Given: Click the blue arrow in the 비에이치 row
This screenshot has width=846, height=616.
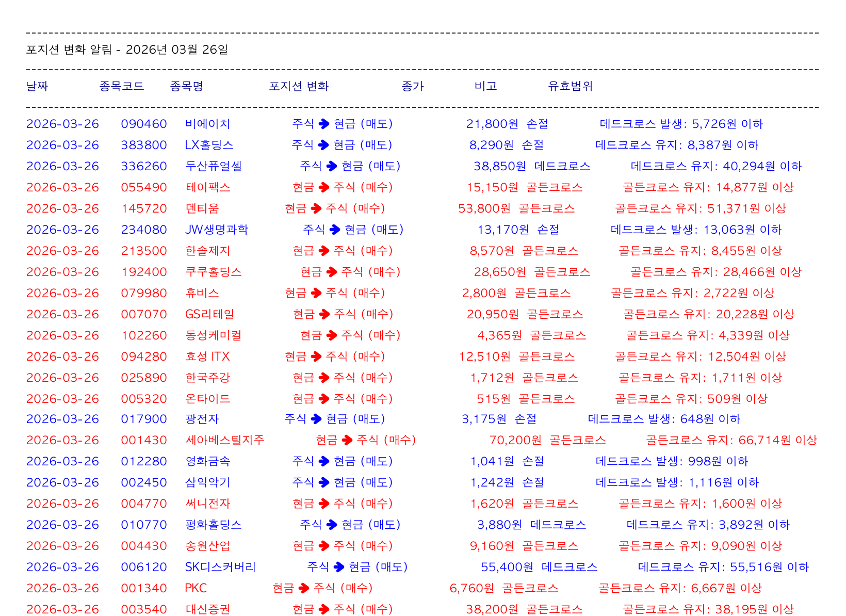Looking at the screenshot, I should pos(324,124).
